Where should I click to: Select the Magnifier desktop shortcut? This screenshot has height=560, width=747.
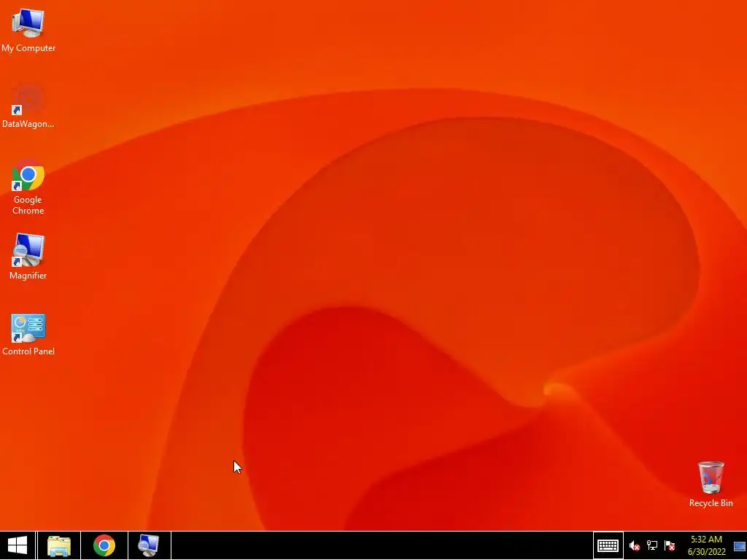28,257
